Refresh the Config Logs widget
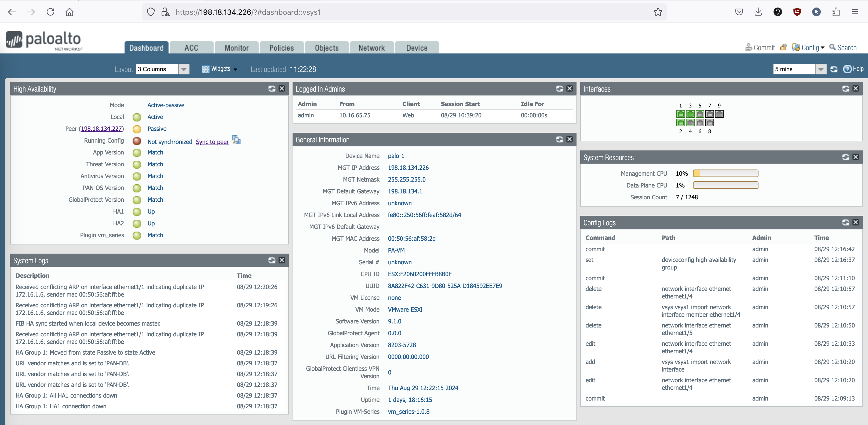This screenshot has width=868, height=425. (845, 222)
